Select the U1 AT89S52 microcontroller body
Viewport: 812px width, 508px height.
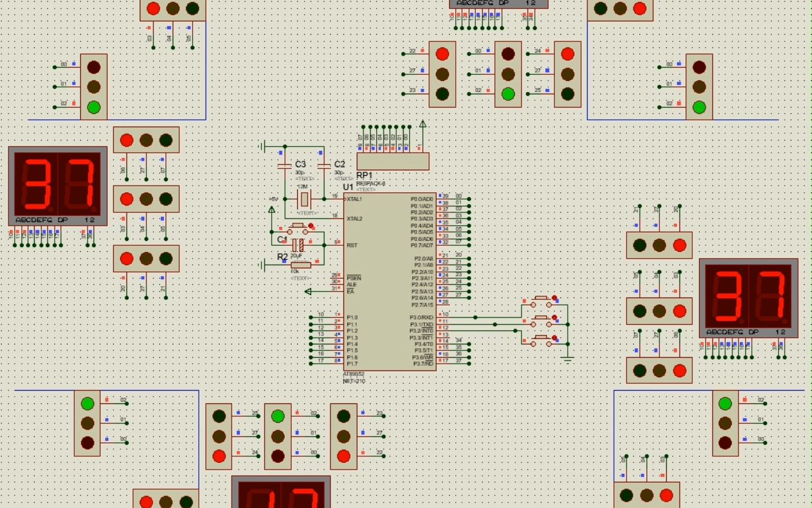point(390,282)
